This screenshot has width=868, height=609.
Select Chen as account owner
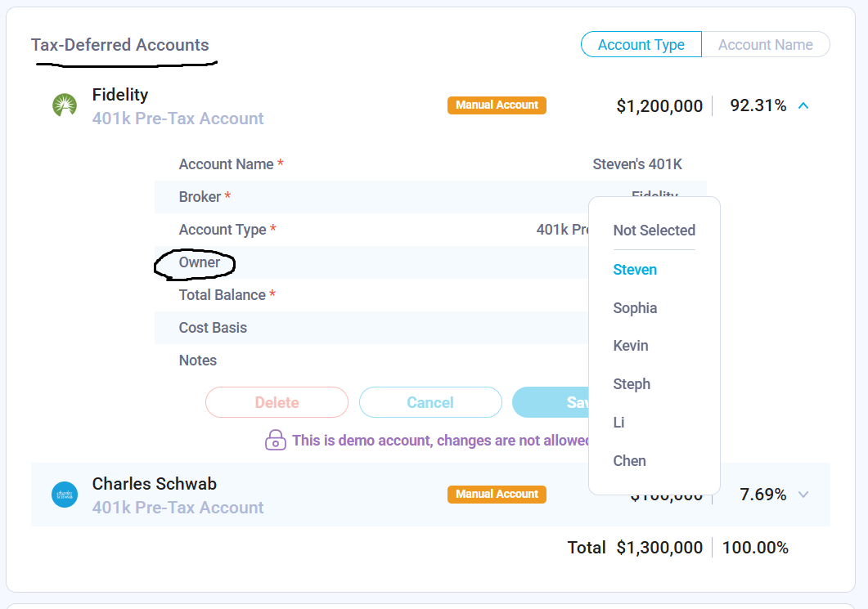point(629,461)
